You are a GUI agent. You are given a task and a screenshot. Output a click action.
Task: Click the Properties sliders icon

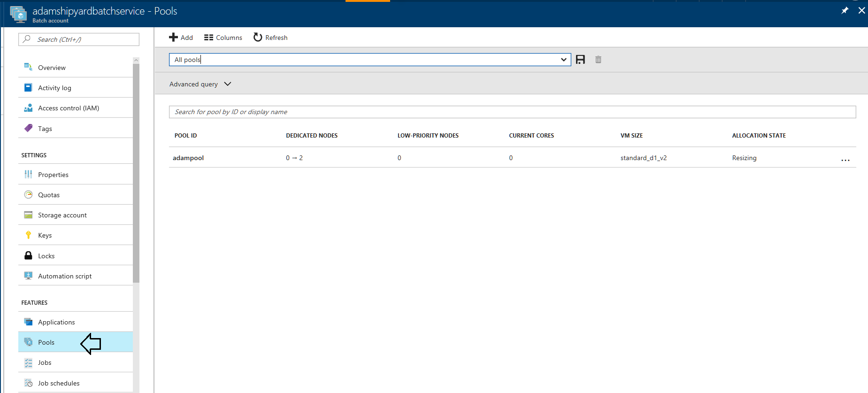tap(28, 174)
